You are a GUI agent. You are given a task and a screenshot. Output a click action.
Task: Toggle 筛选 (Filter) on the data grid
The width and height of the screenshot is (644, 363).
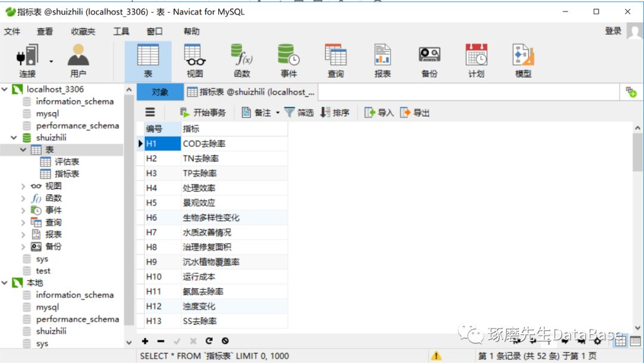click(299, 112)
